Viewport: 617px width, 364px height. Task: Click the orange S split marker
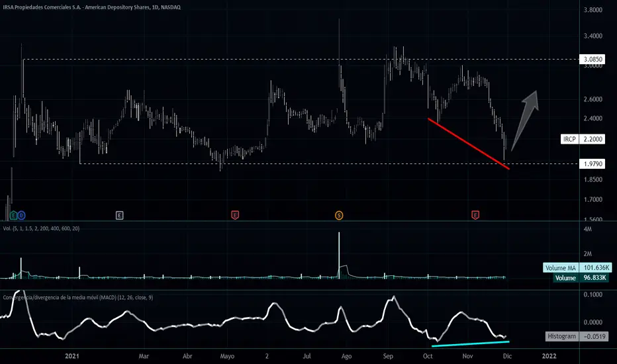pos(339,214)
